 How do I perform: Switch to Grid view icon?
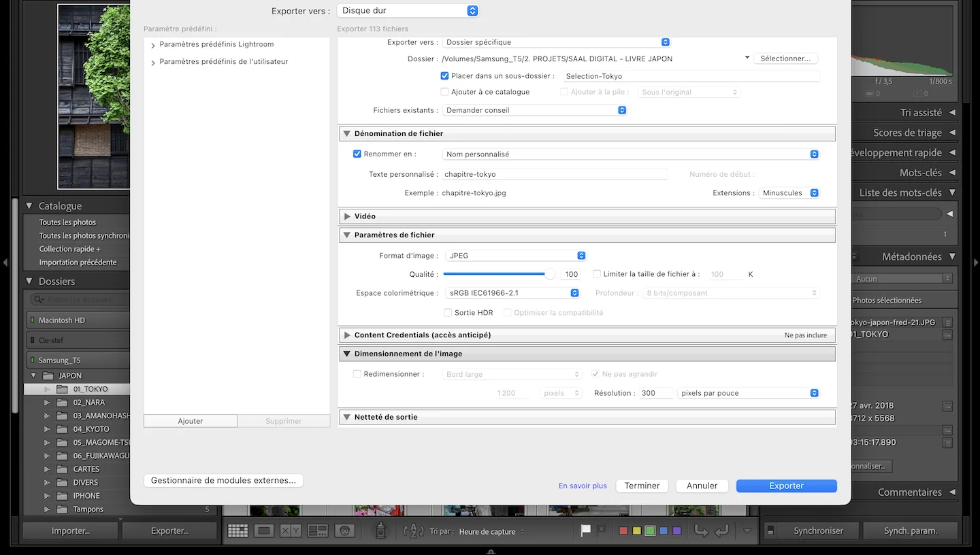(238, 531)
